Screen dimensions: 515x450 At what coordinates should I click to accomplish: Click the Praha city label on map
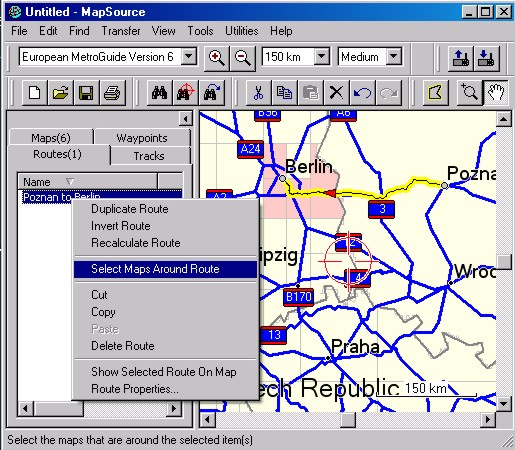point(355,347)
